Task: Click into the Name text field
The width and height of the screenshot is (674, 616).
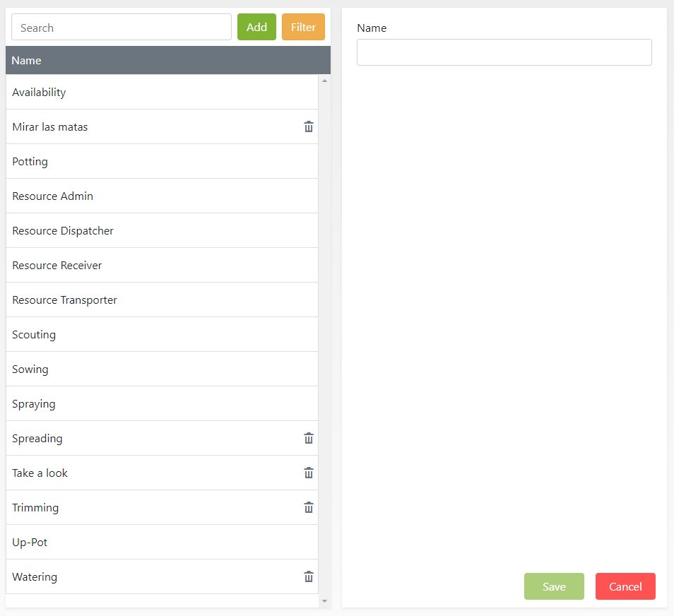Action: [x=504, y=52]
